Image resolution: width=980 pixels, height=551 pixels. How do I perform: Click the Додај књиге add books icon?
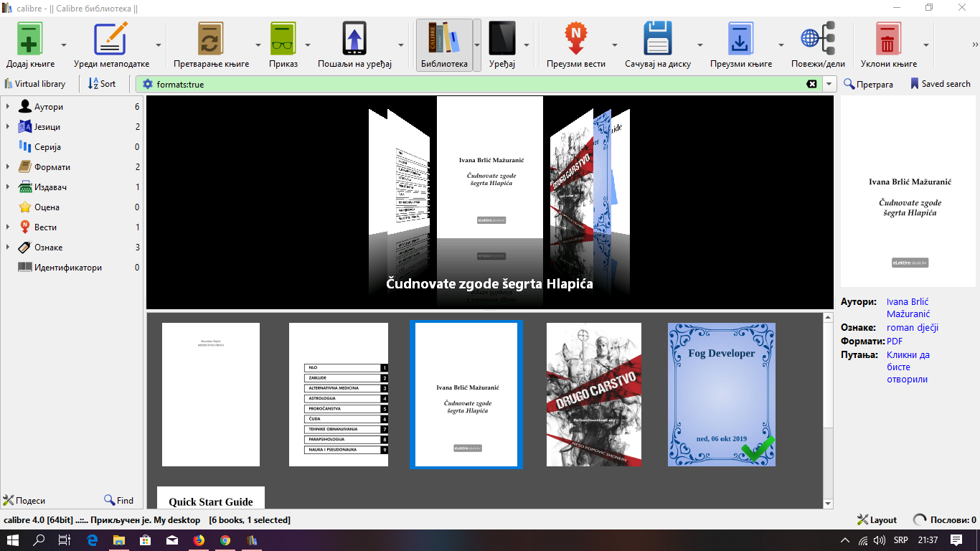tap(30, 38)
